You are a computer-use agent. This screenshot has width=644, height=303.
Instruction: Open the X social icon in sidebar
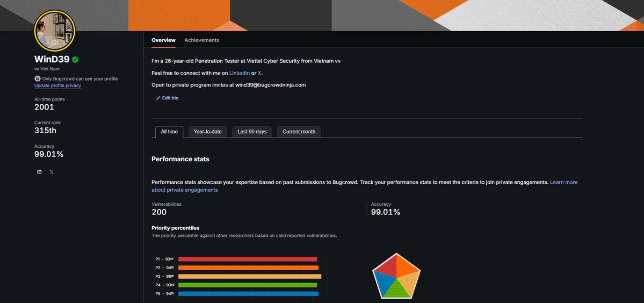(x=52, y=172)
